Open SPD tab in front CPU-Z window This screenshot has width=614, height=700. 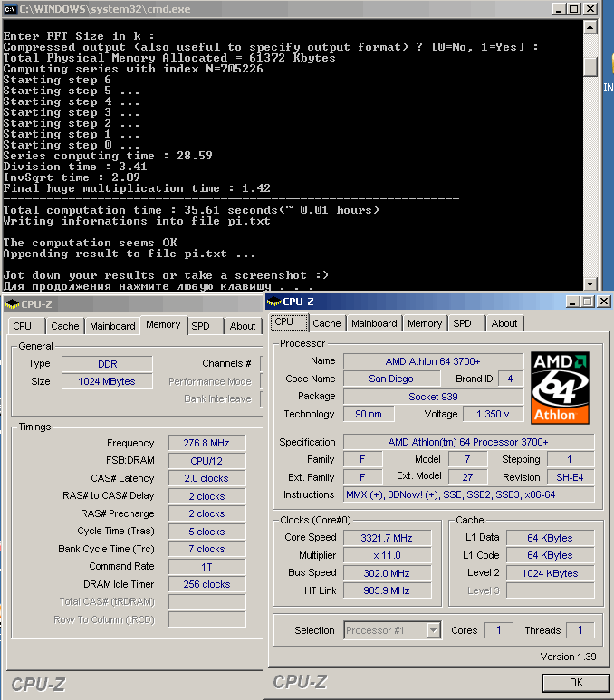tap(462, 323)
